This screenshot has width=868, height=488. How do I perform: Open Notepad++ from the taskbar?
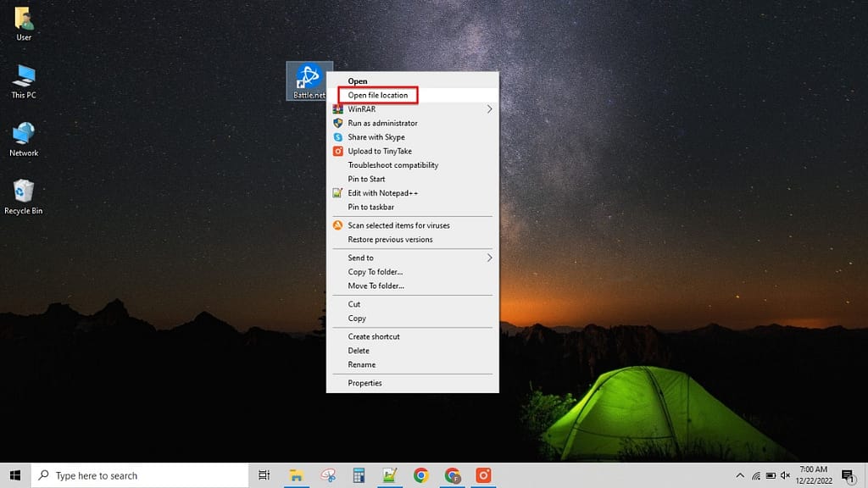pos(390,475)
